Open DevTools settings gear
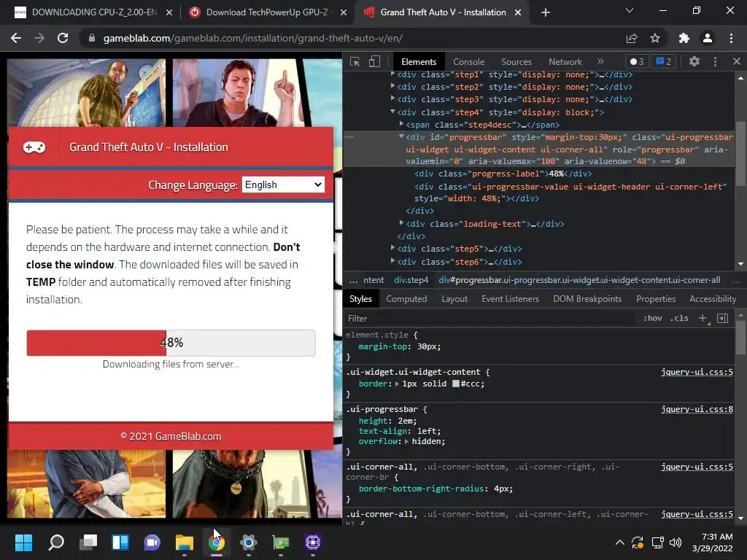The height and width of the screenshot is (560, 747). pos(694,61)
